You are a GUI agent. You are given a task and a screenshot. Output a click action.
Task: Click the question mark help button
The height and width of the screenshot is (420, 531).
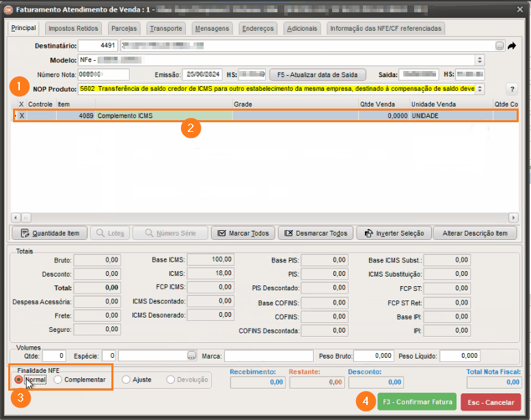tap(512, 89)
